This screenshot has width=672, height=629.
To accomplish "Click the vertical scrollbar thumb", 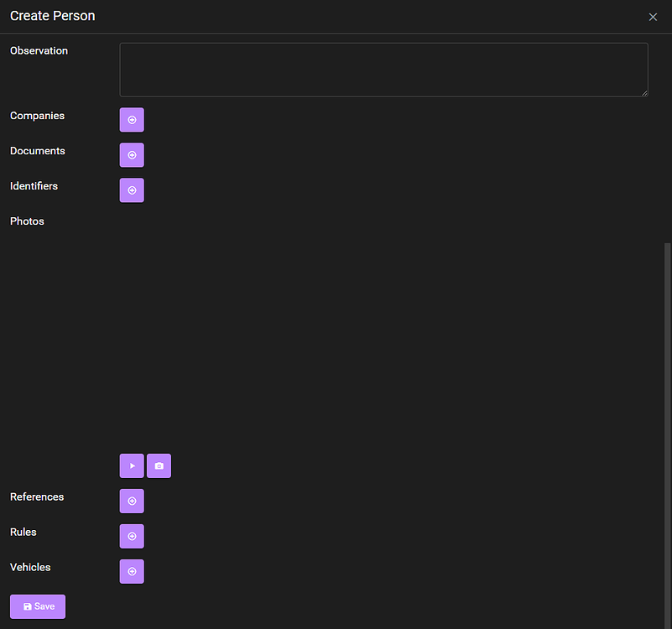I will point(667,436).
